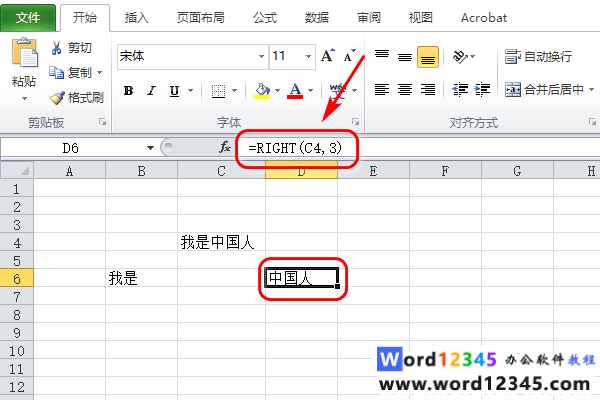600x400 pixels.
Task: Open fill color dropdown arrow
Action: 277,91
